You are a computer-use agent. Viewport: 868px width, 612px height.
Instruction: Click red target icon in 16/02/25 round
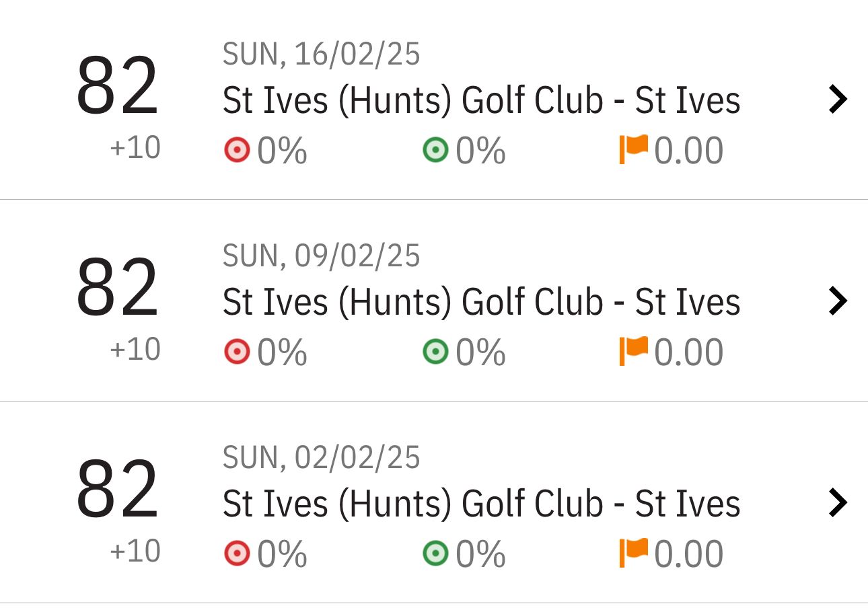click(236, 150)
